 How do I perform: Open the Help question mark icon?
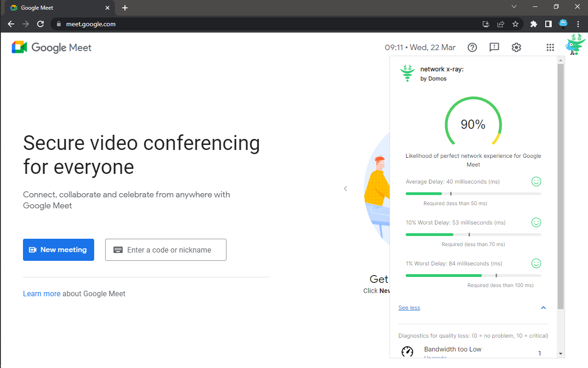click(472, 47)
